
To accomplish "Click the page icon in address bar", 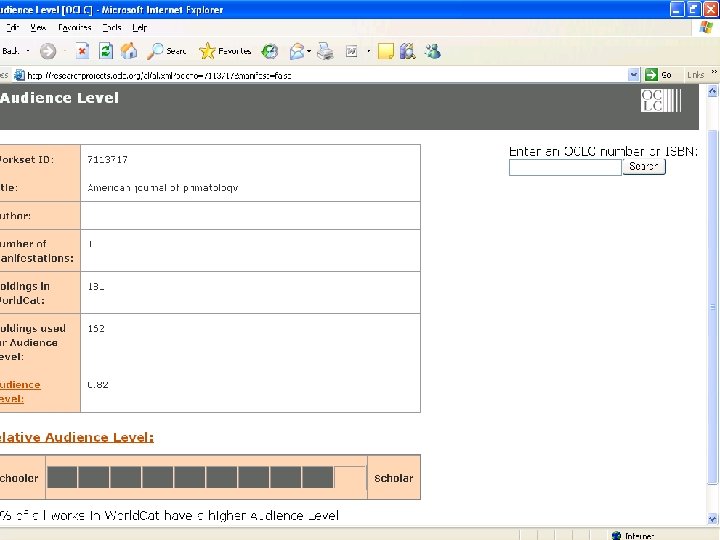I will point(19,75).
